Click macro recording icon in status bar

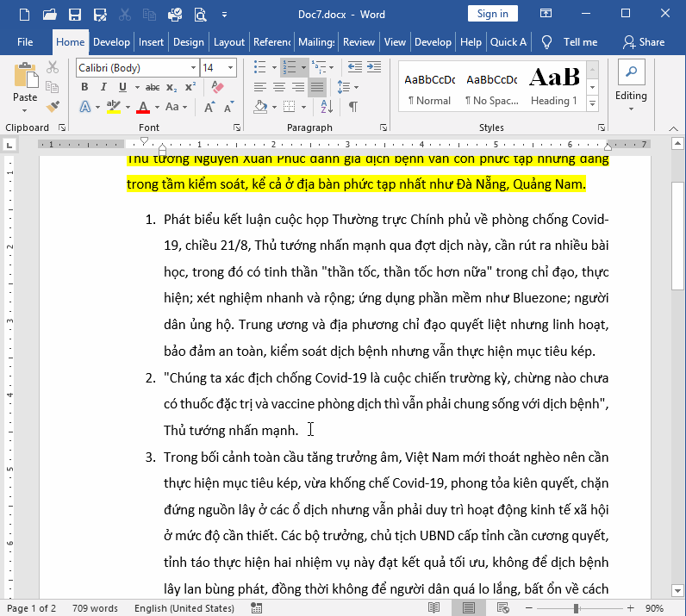tap(256, 607)
